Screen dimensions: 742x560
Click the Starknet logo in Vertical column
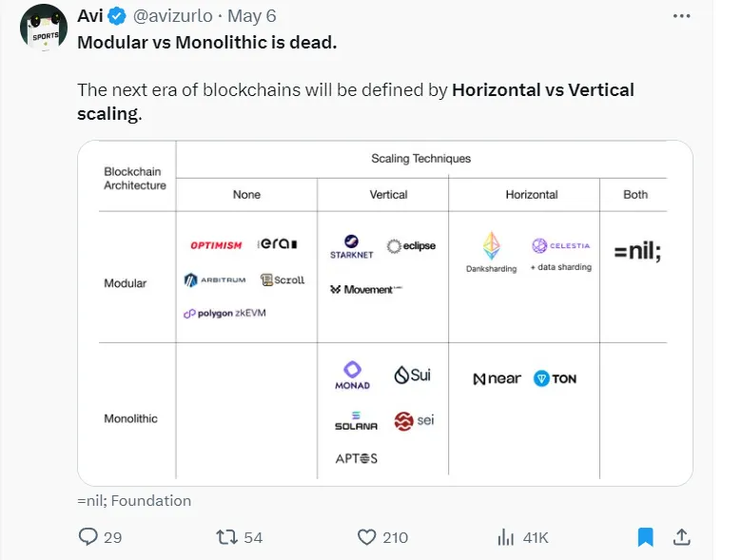[x=352, y=246]
